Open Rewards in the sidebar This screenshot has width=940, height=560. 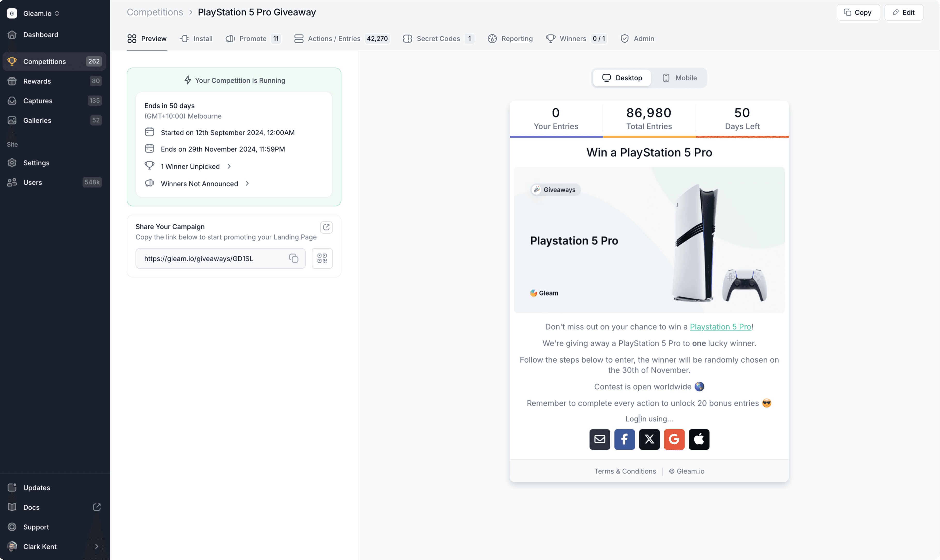[x=37, y=81]
